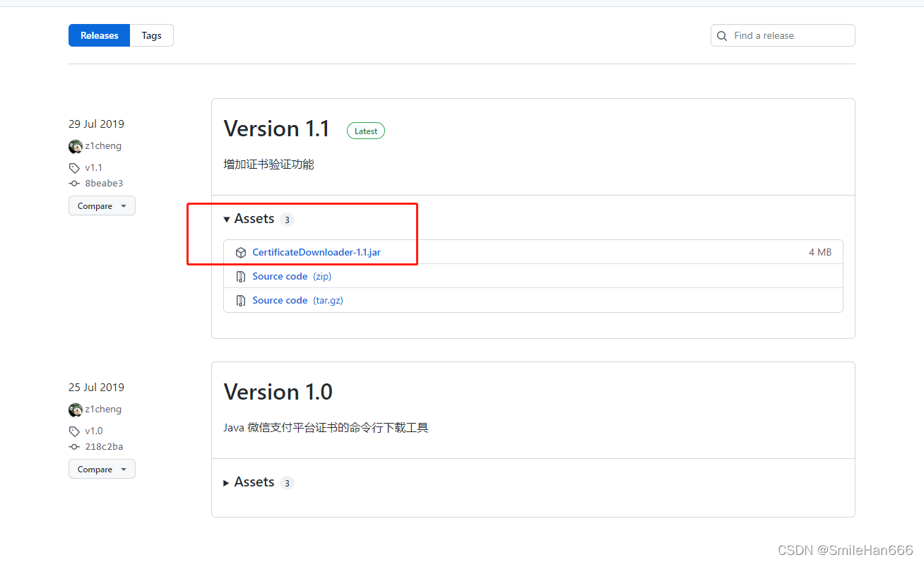Expand the Assets section of Version 1.0
924x562 pixels.
249,482
